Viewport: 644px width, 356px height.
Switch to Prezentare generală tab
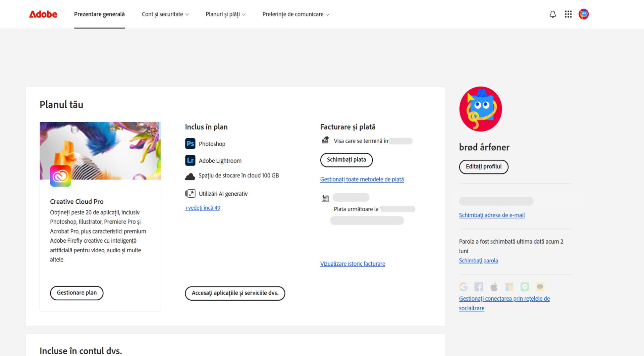pos(99,14)
